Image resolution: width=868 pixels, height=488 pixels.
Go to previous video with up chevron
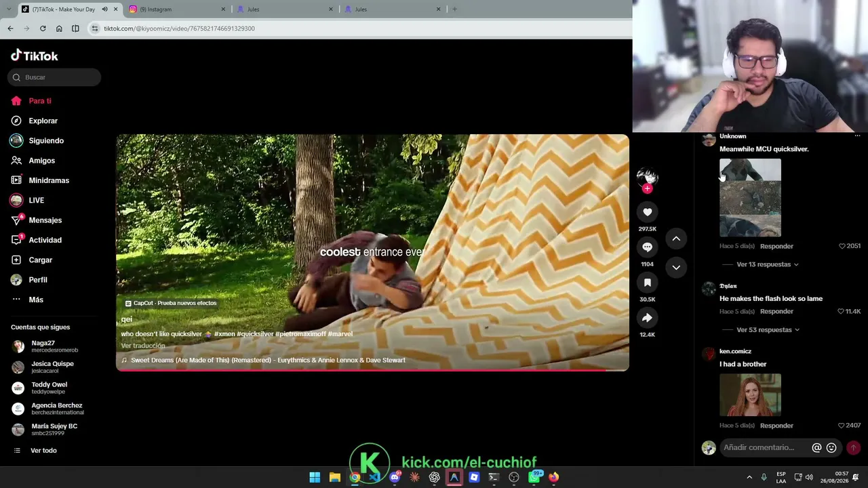pos(676,239)
